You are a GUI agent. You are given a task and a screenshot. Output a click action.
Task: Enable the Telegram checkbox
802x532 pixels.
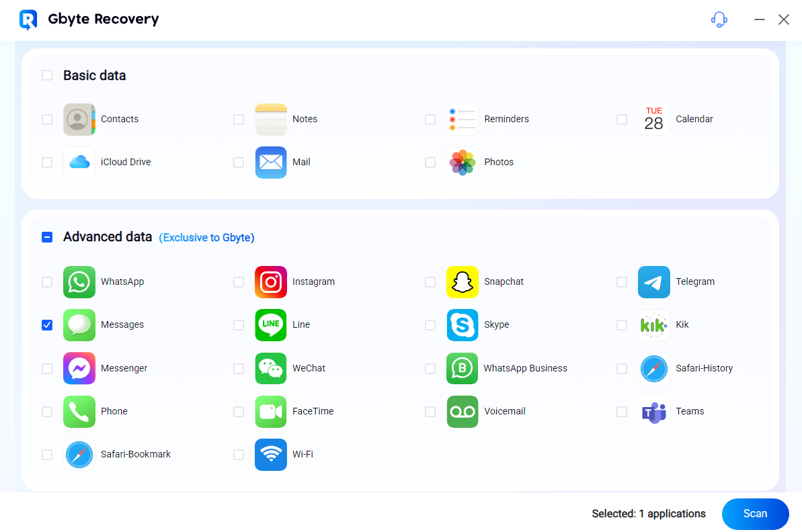point(621,282)
